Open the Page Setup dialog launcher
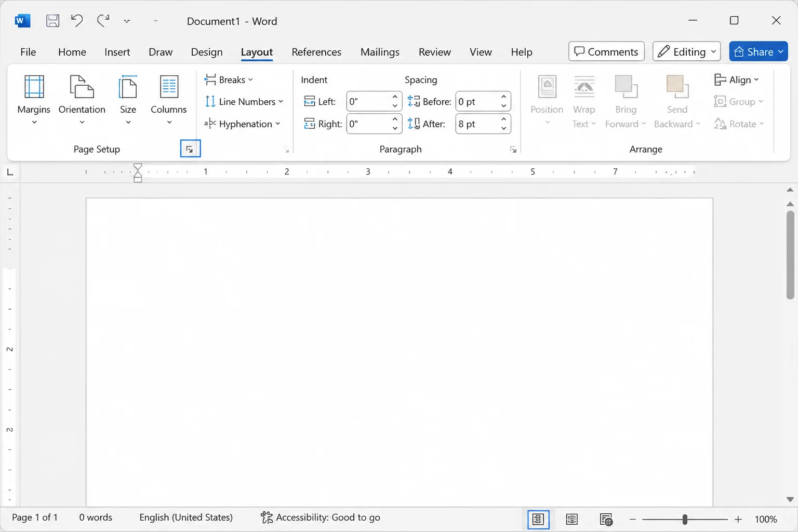This screenshot has width=798, height=532. (190, 149)
